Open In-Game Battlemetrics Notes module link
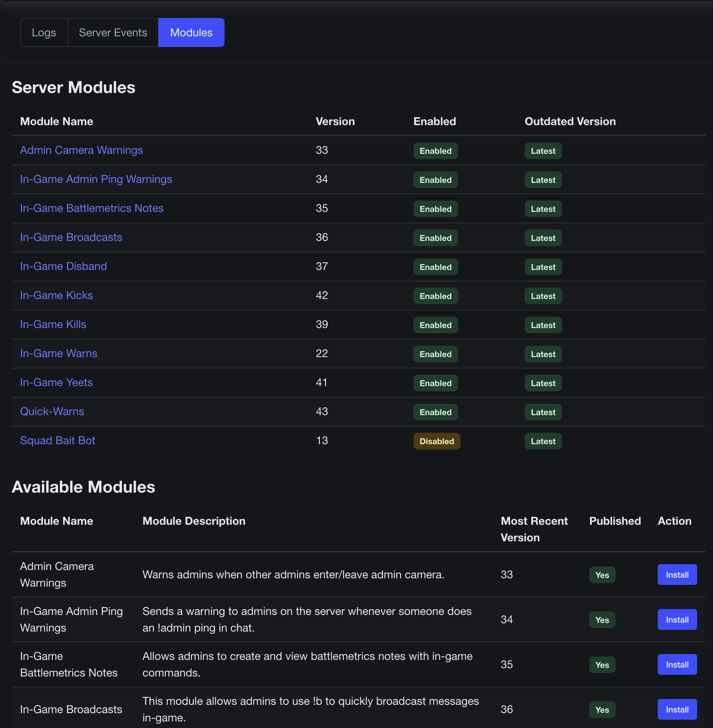The height and width of the screenshot is (728, 713). (x=92, y=208)
